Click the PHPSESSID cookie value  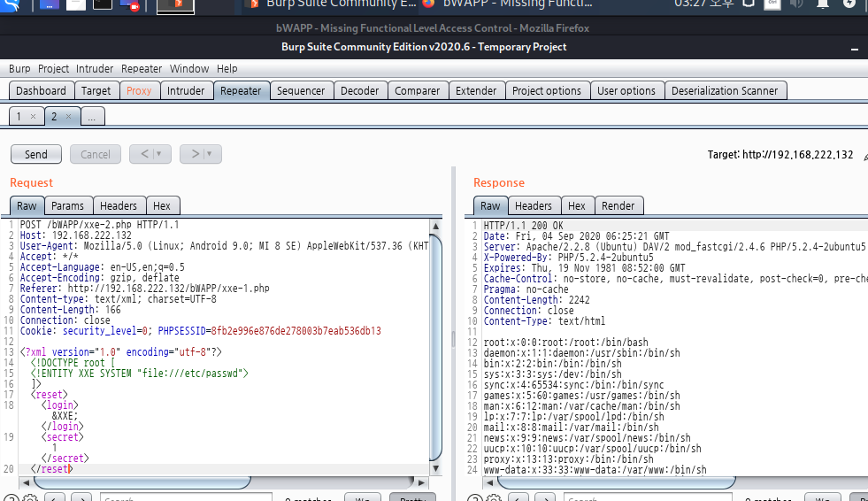[296, 331]
